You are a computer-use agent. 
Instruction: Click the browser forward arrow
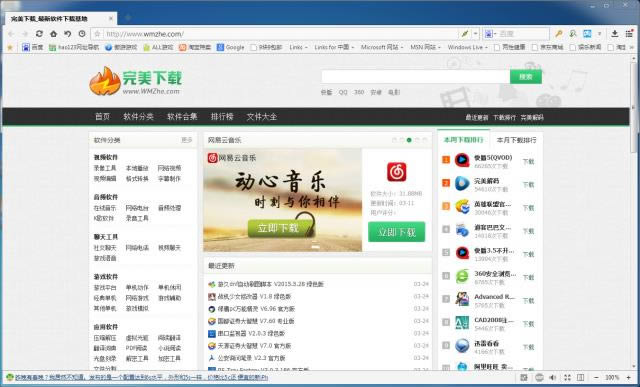pos(25,34)
